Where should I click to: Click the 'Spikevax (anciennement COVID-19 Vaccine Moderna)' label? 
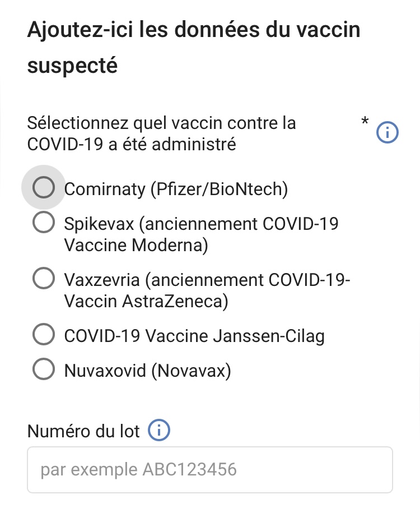point(200,234)
